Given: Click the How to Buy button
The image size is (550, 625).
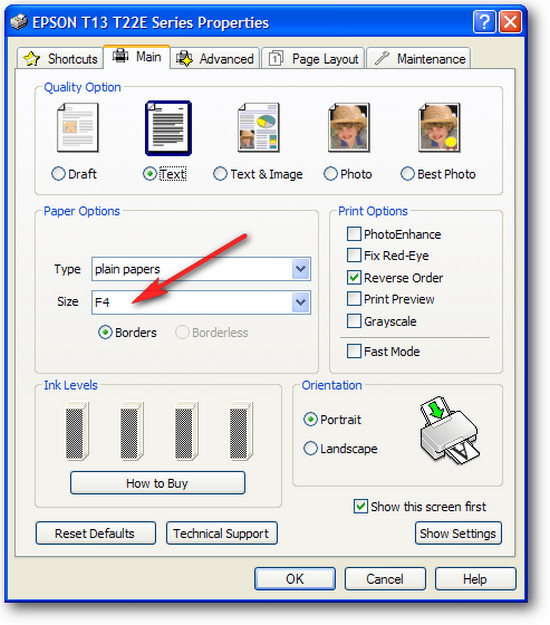Looking at the screenshot, I should [x=157, y=483].
